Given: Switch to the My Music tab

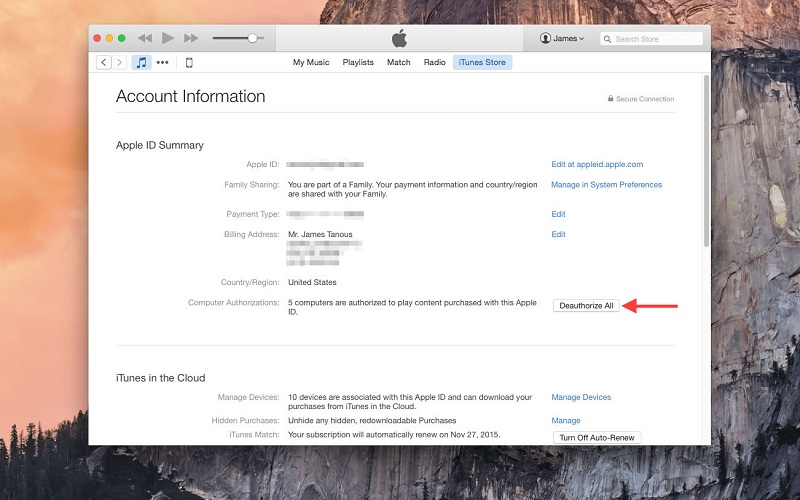Looking at the screenshot, I should coord(311,62).
